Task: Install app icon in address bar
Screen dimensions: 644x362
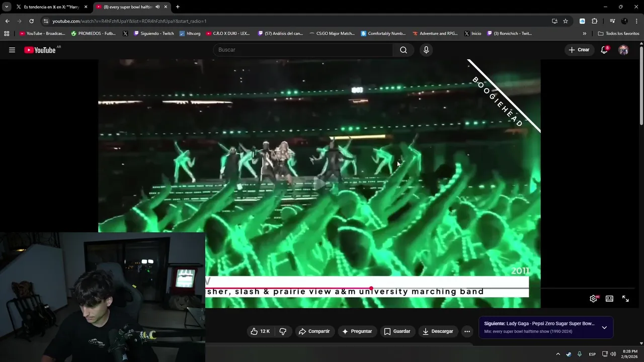Action: point(554,21)
